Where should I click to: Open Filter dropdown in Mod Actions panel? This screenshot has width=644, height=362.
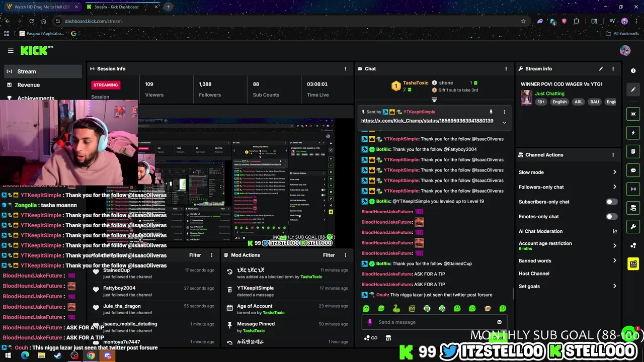[x=329, y=255]
